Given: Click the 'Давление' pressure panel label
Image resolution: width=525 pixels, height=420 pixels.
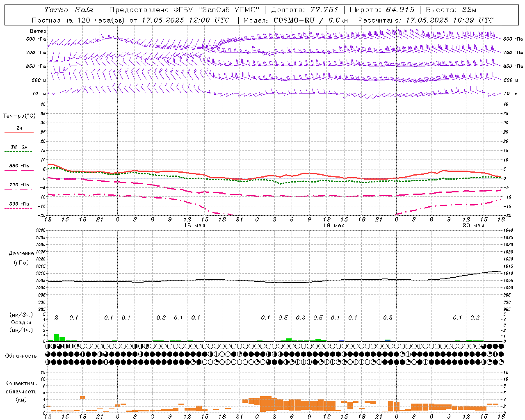Looking at the screenshot, I should click(x=21, y=253).
